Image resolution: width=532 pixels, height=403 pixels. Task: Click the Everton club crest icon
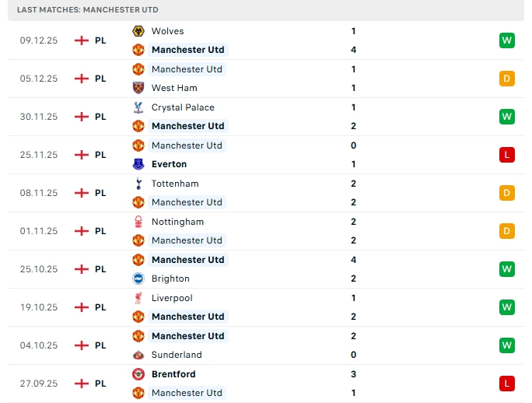(x=138, y=164)
